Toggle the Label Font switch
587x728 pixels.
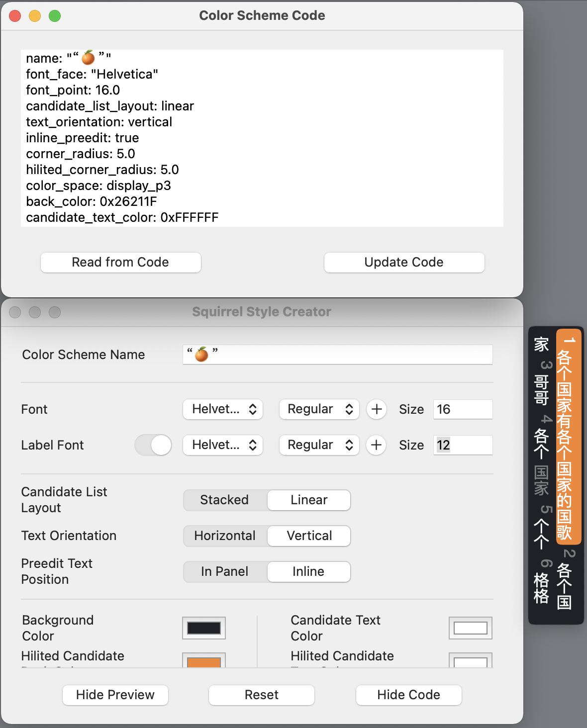click(153, 445)
